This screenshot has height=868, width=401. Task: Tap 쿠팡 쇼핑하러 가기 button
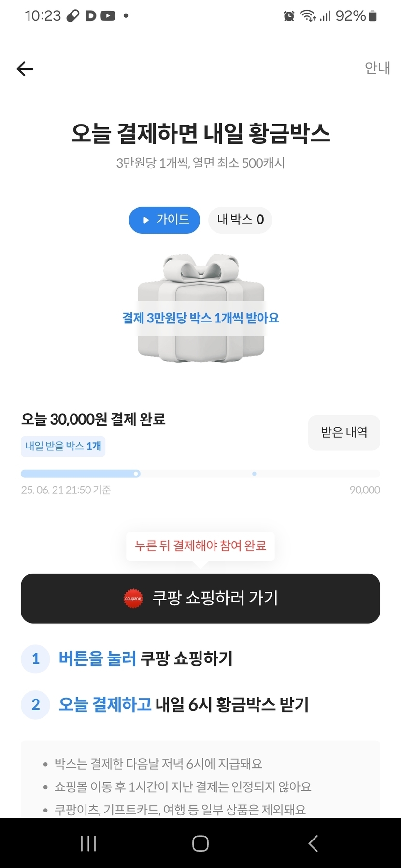(200, 598)
